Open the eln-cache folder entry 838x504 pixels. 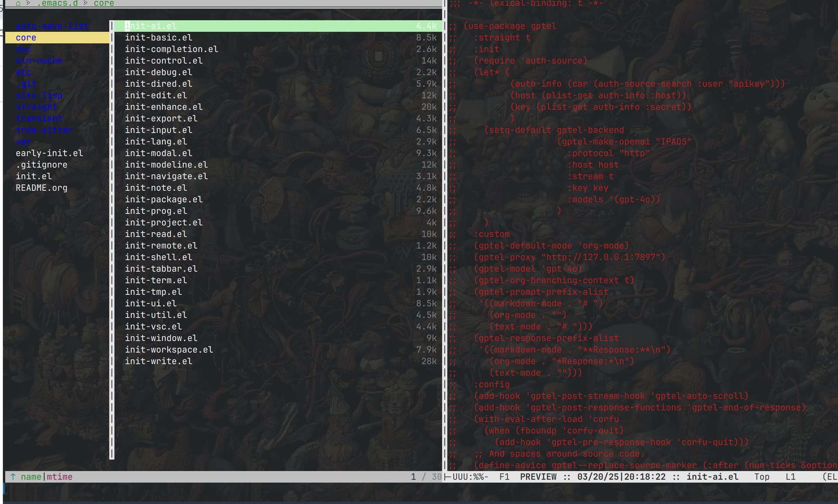tap(39, 61)
